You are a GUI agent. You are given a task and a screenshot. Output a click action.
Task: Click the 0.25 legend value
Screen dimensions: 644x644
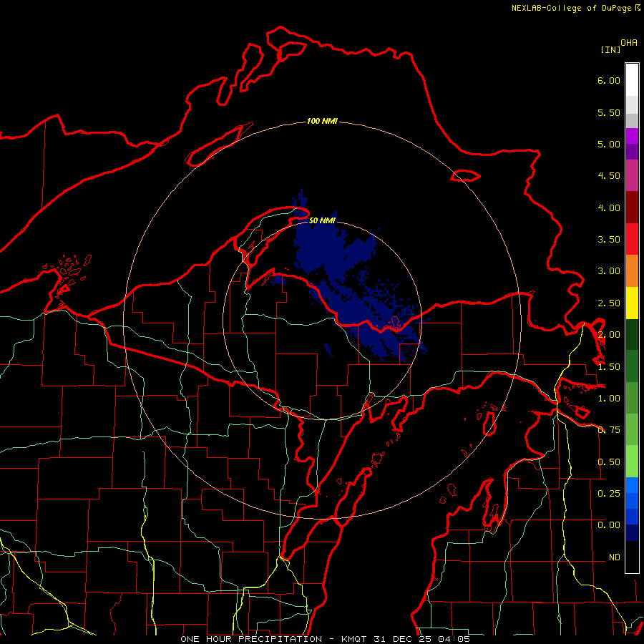[x=609, y=493]
